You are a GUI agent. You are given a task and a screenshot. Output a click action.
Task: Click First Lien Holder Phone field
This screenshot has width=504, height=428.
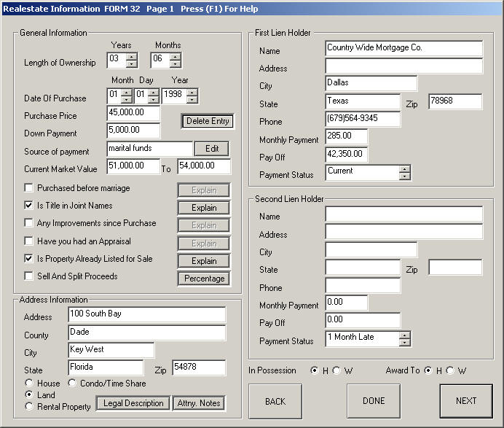click(363, 120)
